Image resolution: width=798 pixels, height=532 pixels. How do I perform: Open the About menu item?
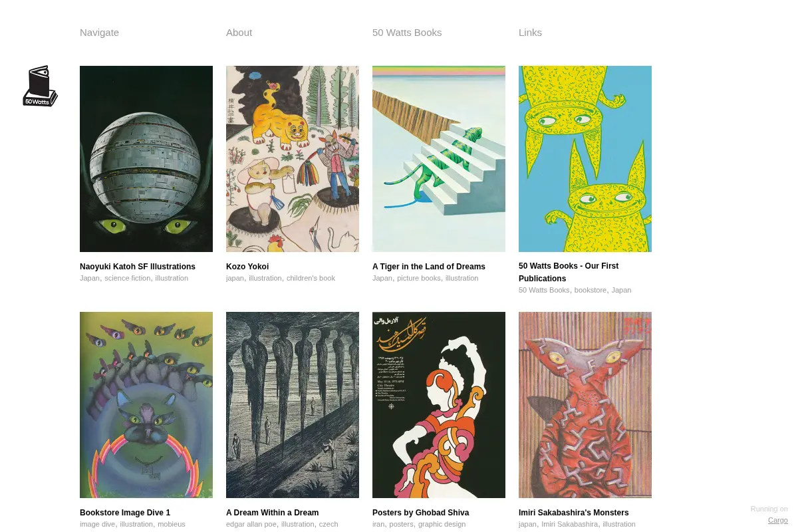tap(239, 33)
